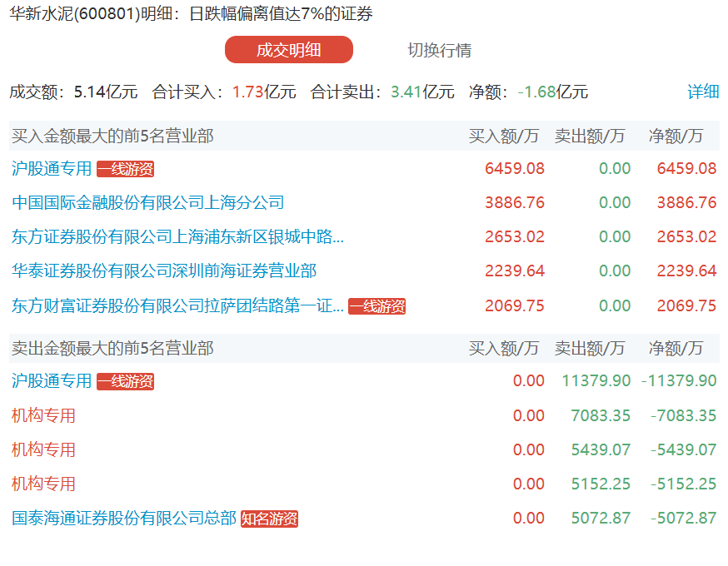
Task: Click buy amount 6459.08 for 沪股通专用
Action: pos(515,168)
